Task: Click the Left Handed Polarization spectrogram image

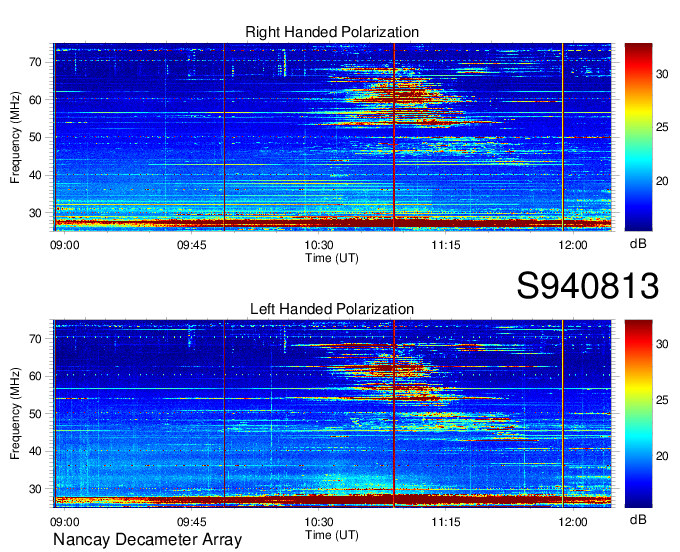Action: point(332,414)
